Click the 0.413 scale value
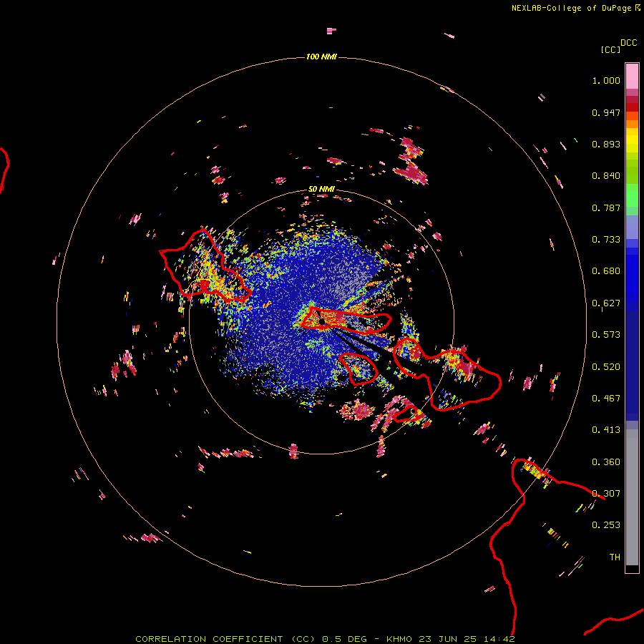The width and height of the screenshot is (644, 644). [606, 430]
